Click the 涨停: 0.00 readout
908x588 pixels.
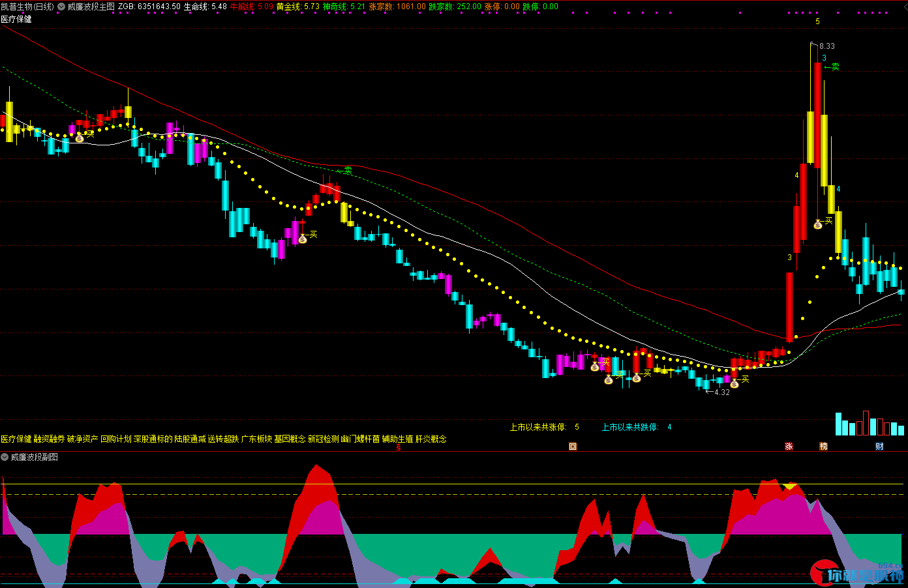(x=502, y=7)
